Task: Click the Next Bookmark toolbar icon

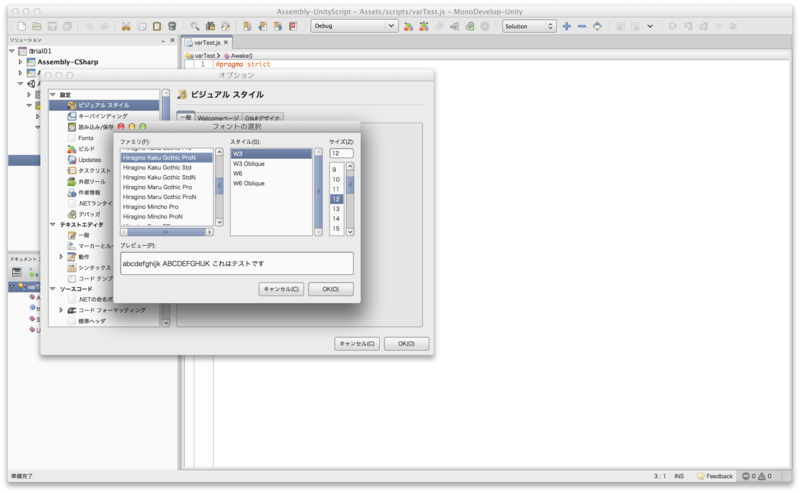Action: [x=278, y=26]
